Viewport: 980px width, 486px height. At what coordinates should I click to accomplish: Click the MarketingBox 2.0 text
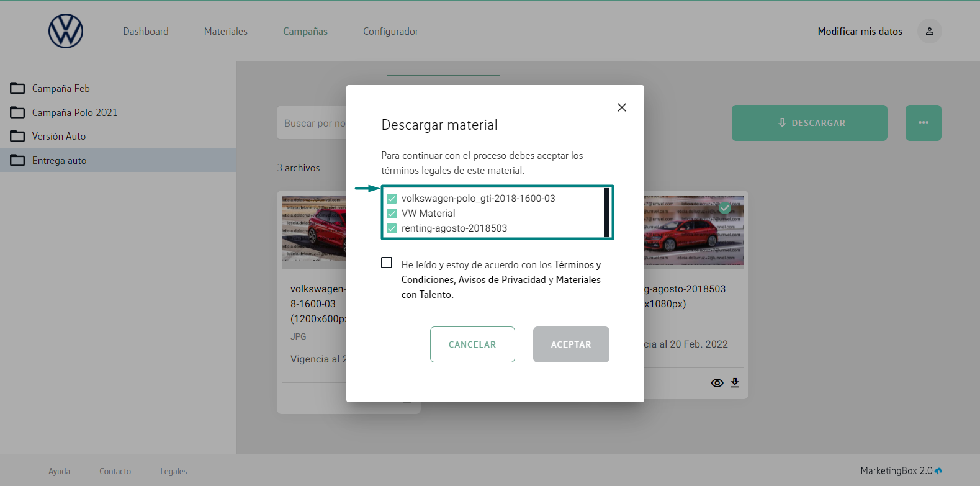click(x=896, y=471)
